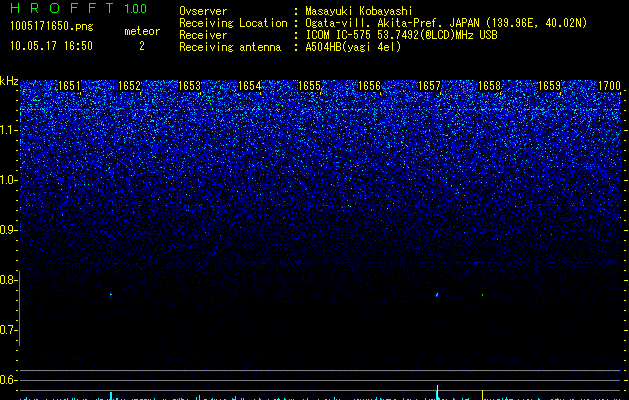Click the 0.7 kHz axis label

(8, 330)
